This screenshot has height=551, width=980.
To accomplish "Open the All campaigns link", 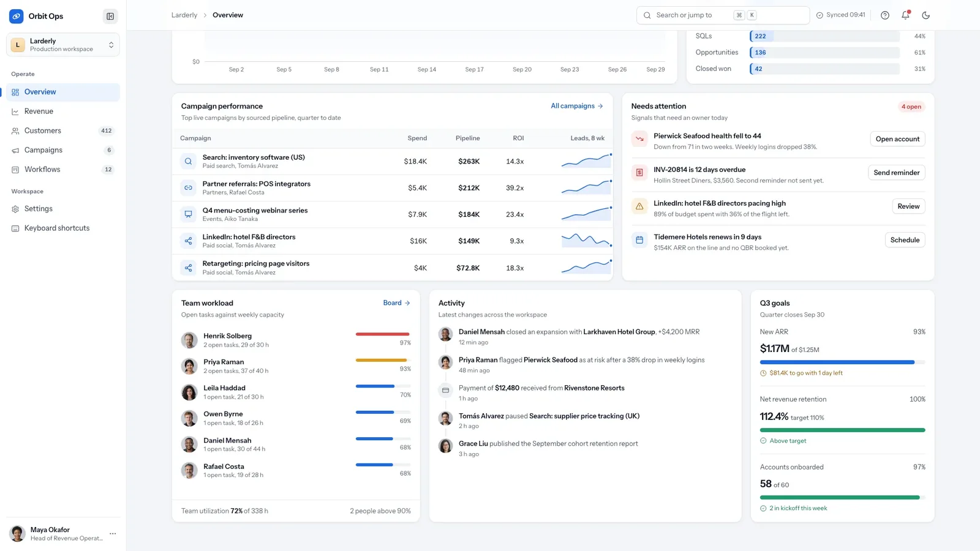I will point(577,106).
